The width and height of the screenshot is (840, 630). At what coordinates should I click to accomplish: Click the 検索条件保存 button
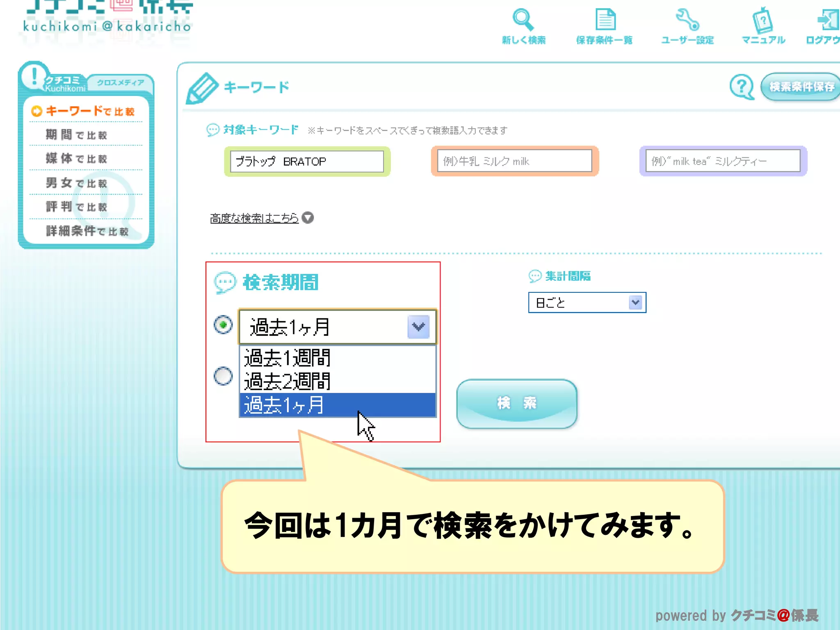coord(801,87)
